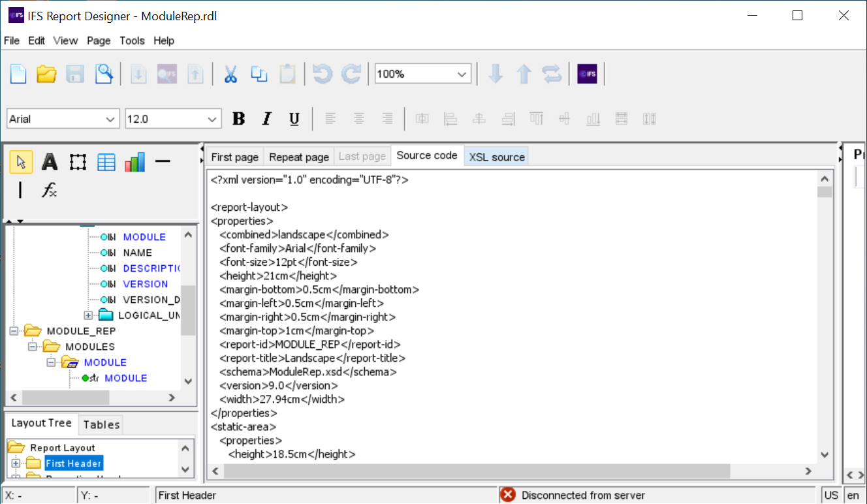The height and width of the screenshot is (504, 867).
Task: Collapse the MODULE_REP tree folder
Action: pyautogui.click(x=14, y=331)
